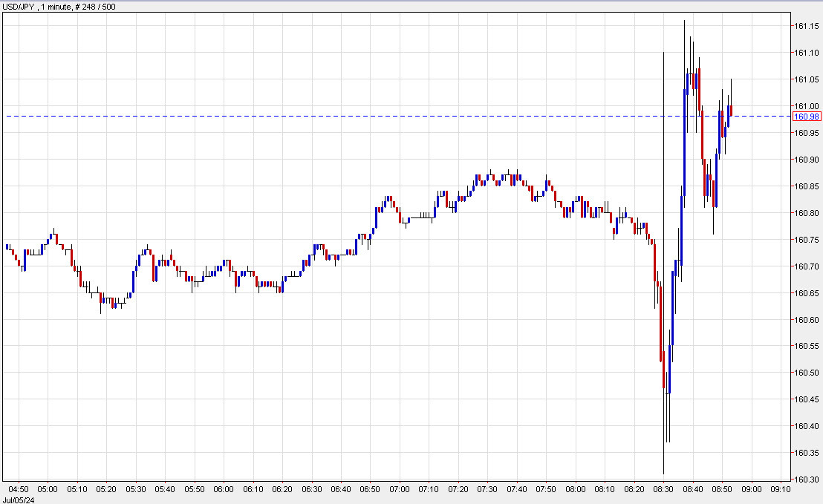Click the 161.05 price axis label
The height and width of the screenshot is (504, 823).
coord(806,79)
